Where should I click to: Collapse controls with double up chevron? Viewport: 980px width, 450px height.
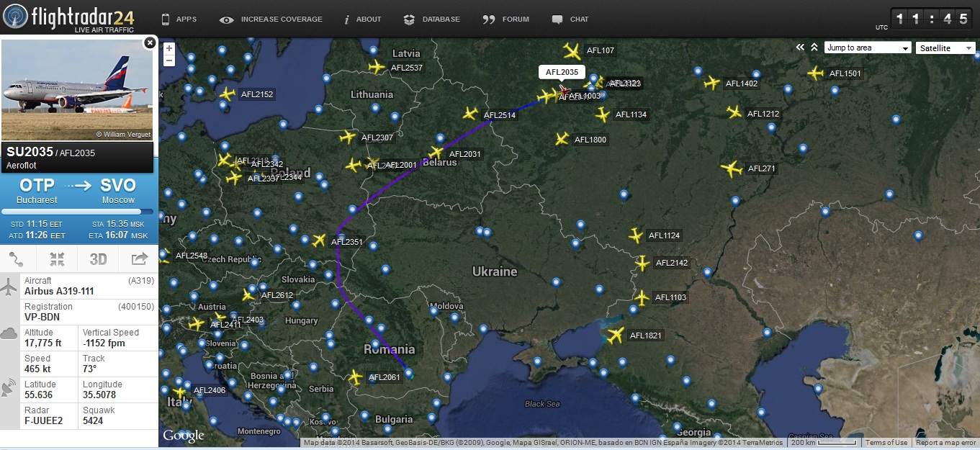click(x=814, y=48)
